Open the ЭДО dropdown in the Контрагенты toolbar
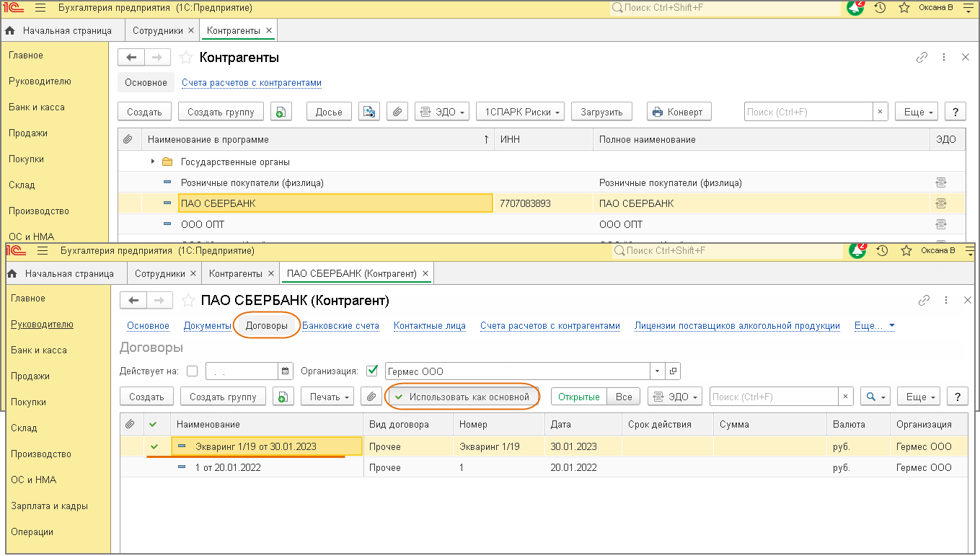Viewport: 980px width, 556px height. pyautogui.click(x=442, y=112)
